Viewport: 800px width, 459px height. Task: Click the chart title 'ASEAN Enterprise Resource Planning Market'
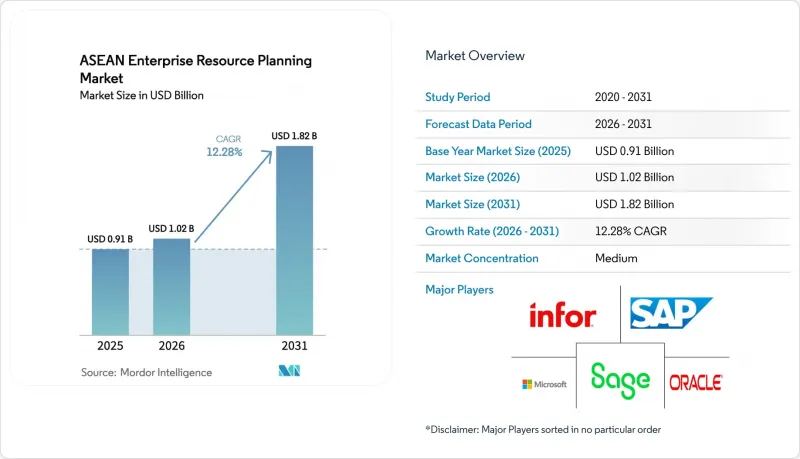195,69
